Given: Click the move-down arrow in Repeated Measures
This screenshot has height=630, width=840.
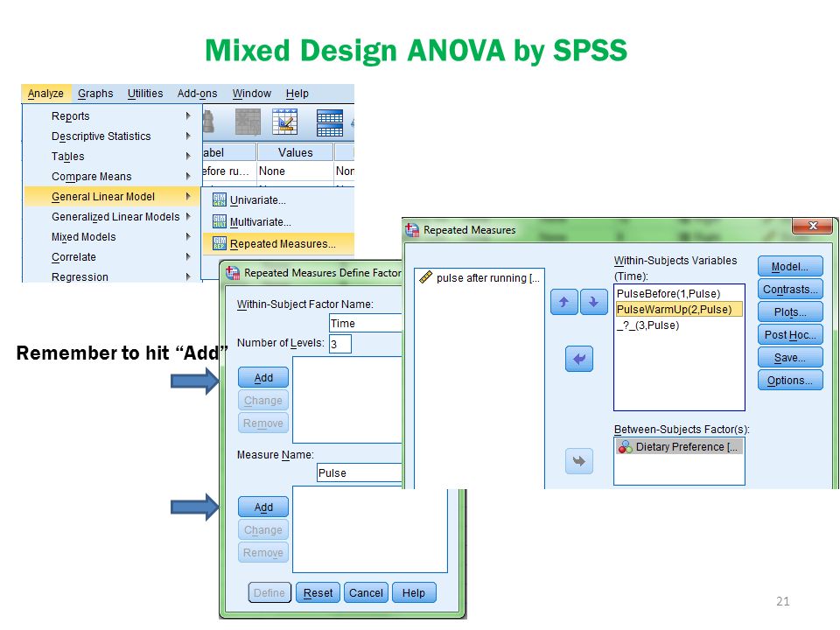Looking at the screenshot, I should coord(593,302).
